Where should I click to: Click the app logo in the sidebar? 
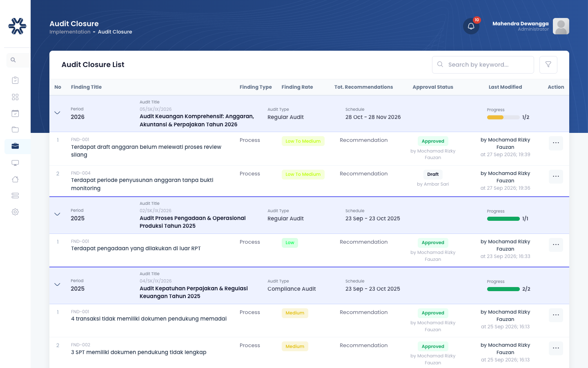(17, 26)
